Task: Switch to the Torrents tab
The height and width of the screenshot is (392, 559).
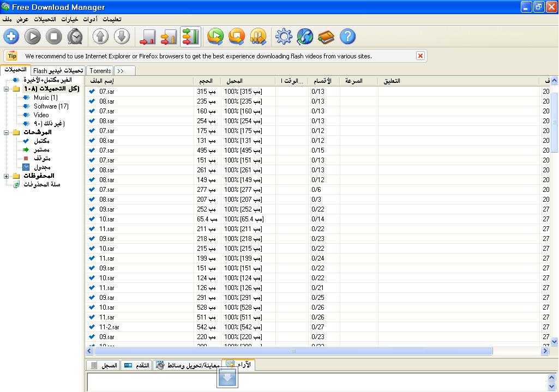Action: click(100, 70)
